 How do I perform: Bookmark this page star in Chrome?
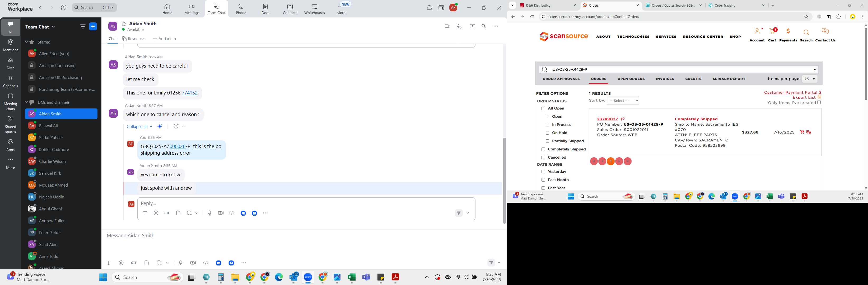click(806, 17)
